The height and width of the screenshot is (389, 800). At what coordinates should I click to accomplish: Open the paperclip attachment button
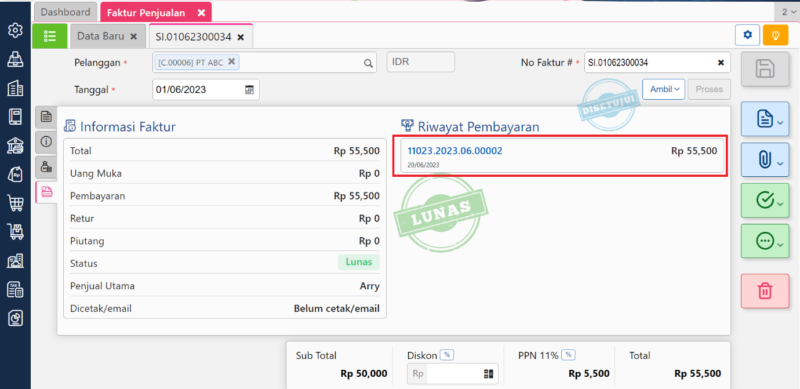point(764,160)
